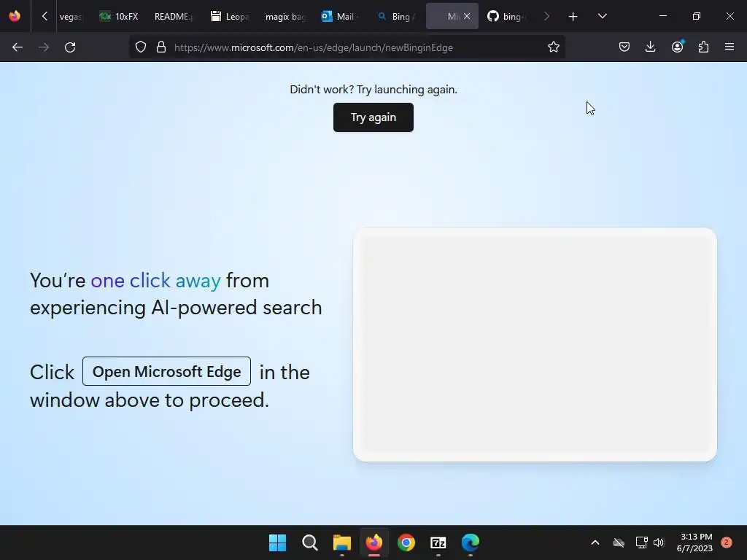Open the Firefox account menu
The height and width of the screenshot is (560, 747).
click(x=677, y=47)
